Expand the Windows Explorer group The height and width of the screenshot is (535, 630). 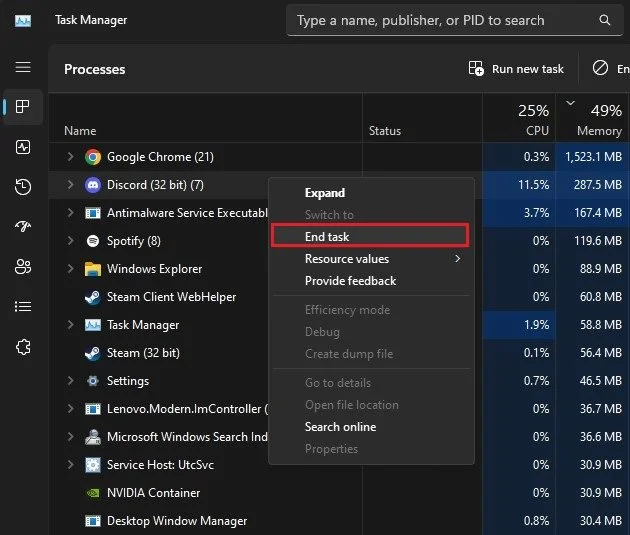pyautogui.click(x=70, y=269)
